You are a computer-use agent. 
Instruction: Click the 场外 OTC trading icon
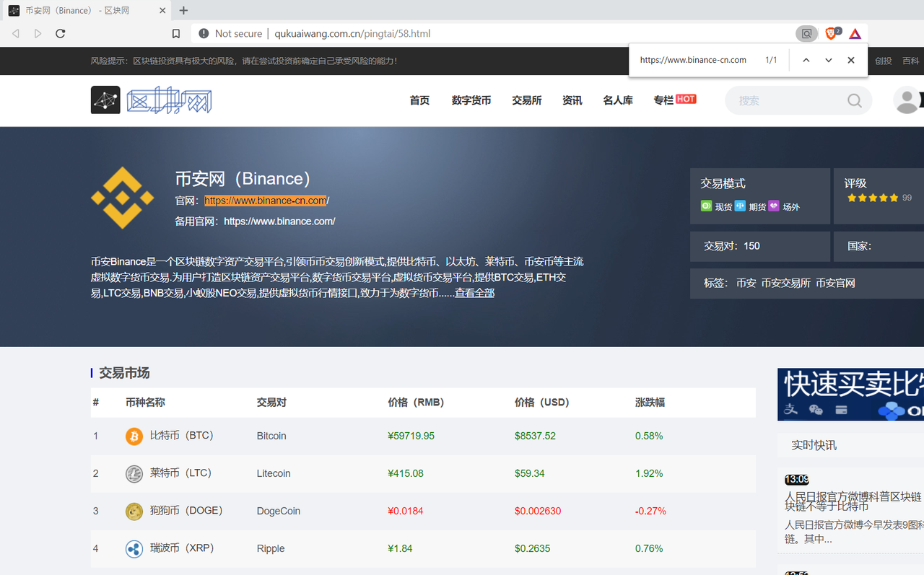(774, 206)
